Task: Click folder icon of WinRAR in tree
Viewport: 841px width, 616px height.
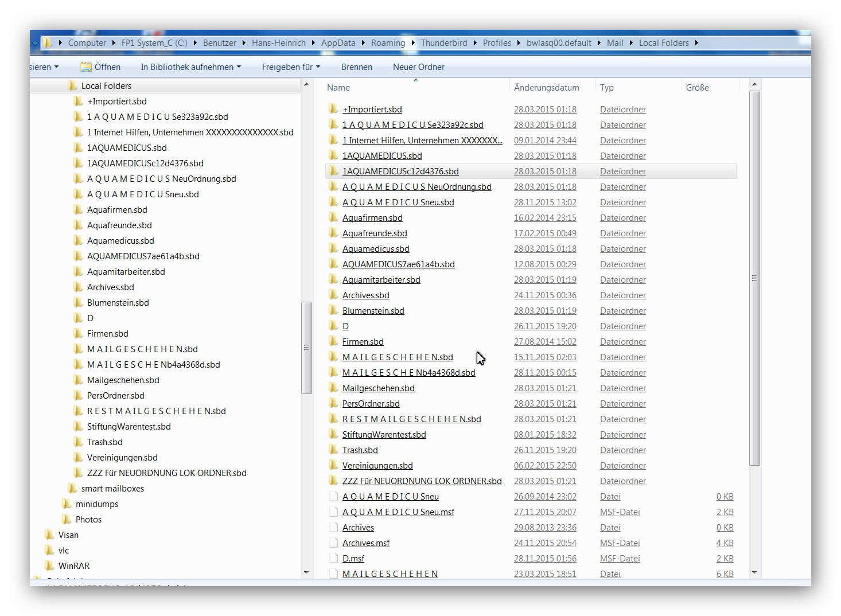Action: click(x=49, y=566)
